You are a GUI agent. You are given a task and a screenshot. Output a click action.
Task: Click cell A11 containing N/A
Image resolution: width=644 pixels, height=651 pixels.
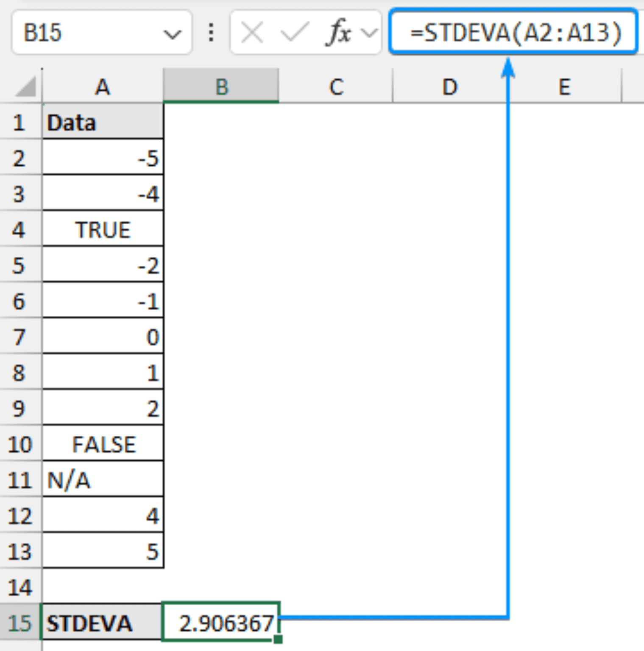(102, 479)
